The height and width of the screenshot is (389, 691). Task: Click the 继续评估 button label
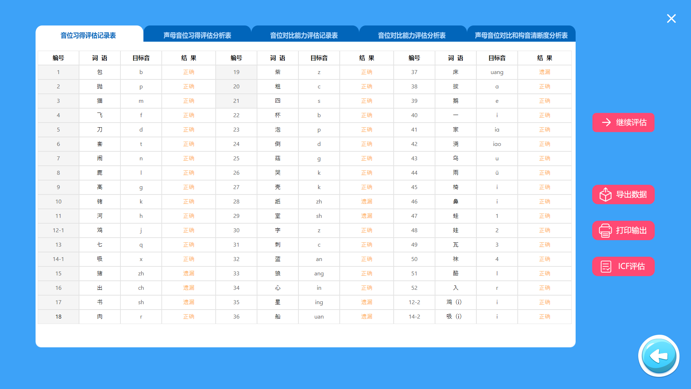pyautogui.click(x=631, y=122)
